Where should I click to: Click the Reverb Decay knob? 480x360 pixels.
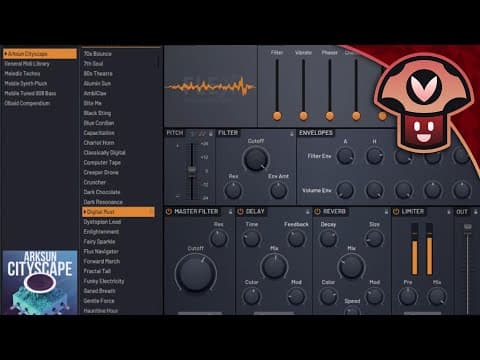click(328, 238)
